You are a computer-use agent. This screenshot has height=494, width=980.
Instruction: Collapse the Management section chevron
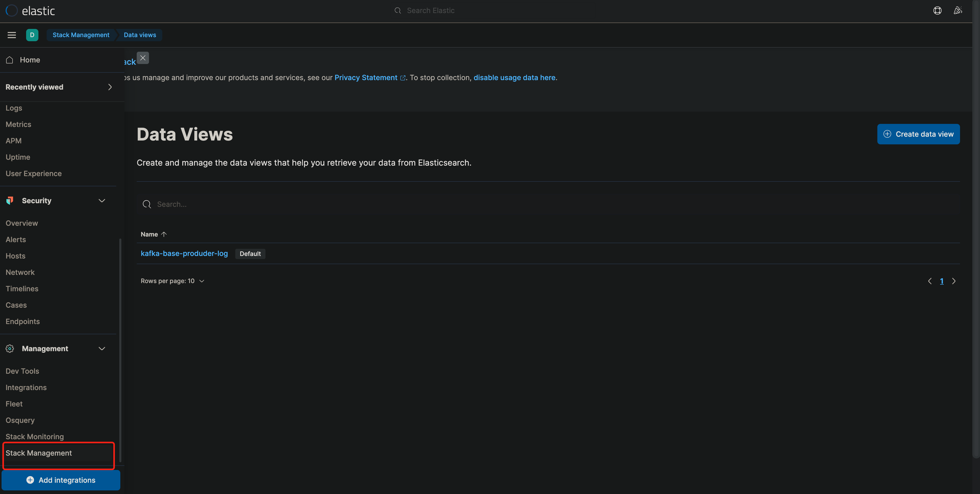tap(102, 348)
